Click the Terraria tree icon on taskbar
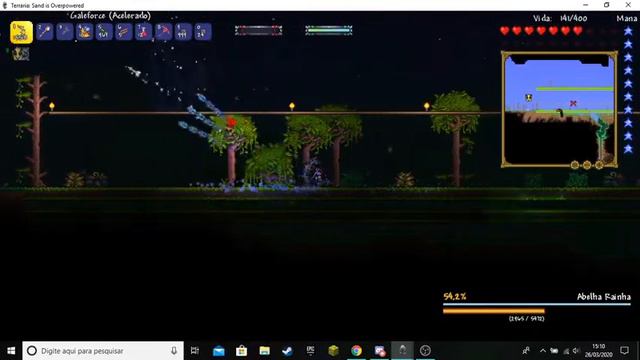The image size is (640, 360). 402,351
